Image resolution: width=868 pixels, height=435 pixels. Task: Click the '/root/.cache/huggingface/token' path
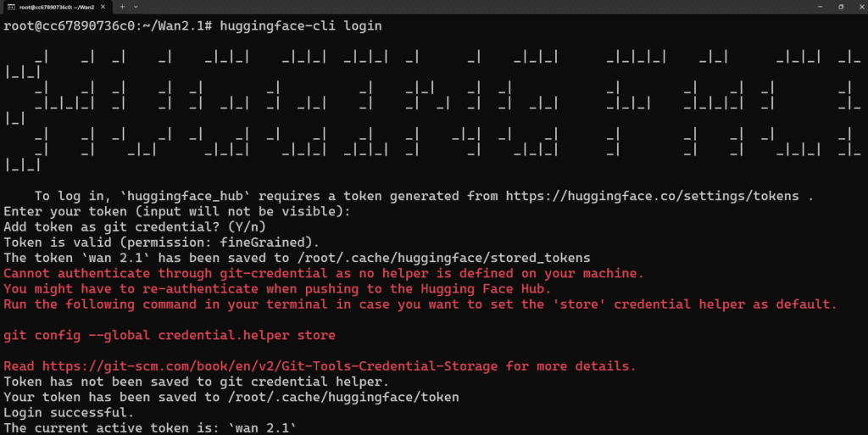pos(342,398)
